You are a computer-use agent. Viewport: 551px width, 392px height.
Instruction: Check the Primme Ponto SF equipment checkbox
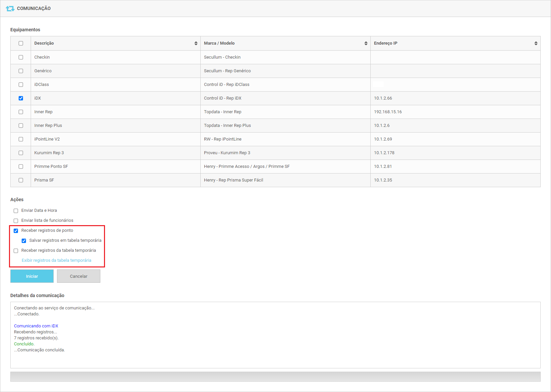click(x=21, y=167)
